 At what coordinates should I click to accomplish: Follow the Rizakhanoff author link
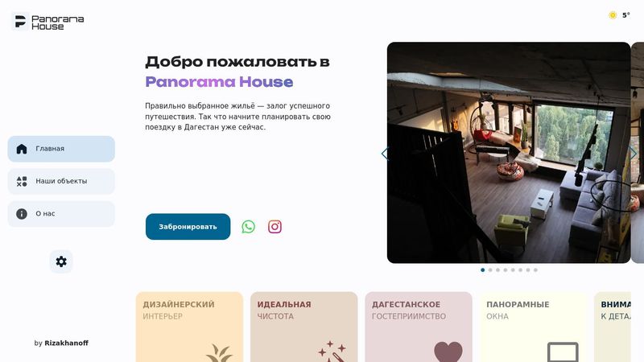point(66,343)
